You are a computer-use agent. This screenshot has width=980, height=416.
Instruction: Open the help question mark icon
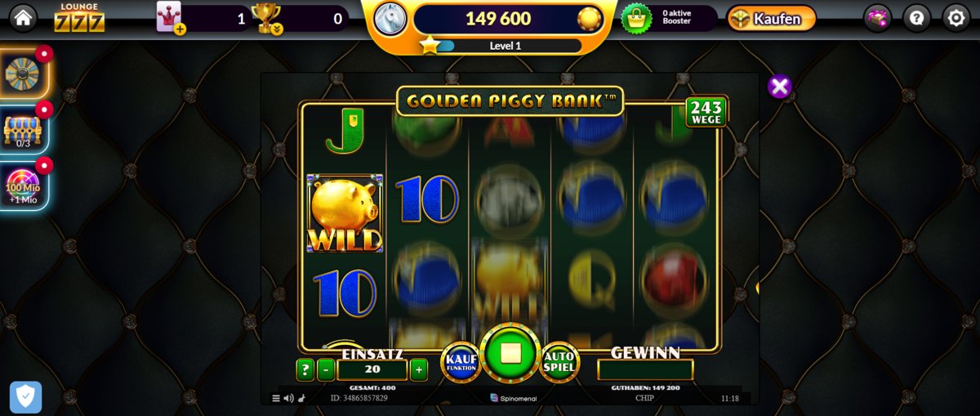click(x=917, y=18)
